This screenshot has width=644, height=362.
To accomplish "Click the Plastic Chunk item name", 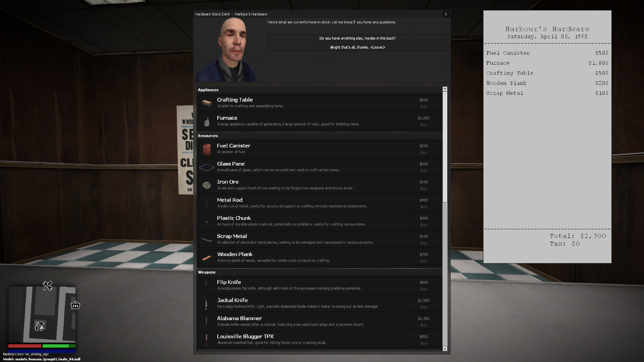I will [234, 218].
